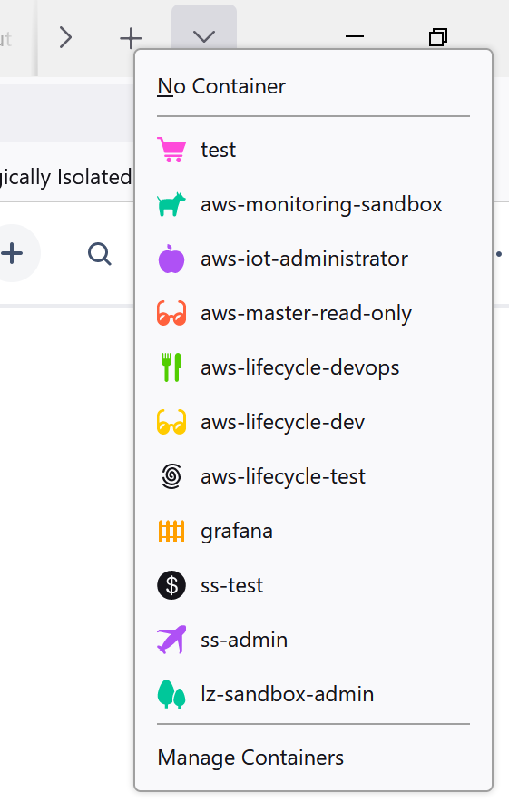Select the aws-iot-administrator container label
The image size is (509, 812).
(x=305, y=259)
